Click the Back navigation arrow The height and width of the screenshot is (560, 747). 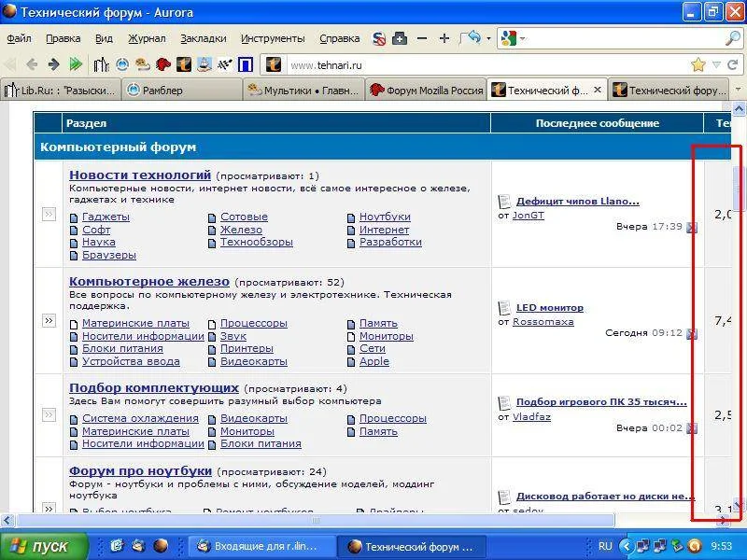click(x=31, y=64)
